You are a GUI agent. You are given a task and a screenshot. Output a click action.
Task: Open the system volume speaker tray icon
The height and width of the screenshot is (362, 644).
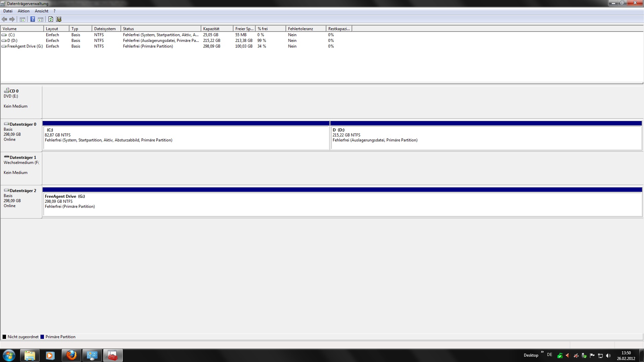[608, 356]
